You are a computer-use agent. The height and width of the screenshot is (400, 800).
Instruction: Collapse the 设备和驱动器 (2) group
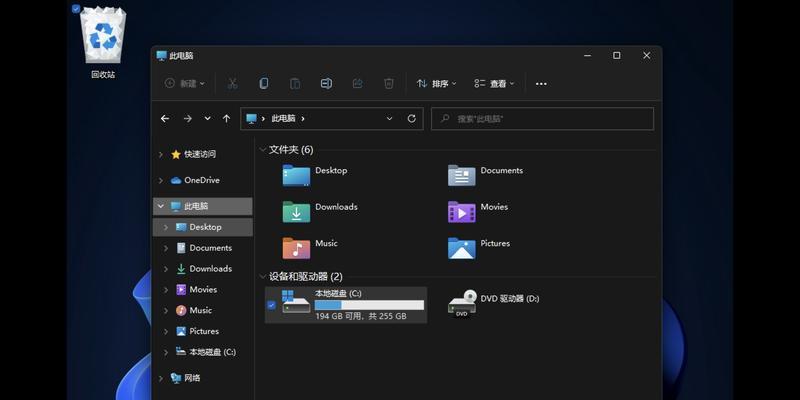coord(263,277)
